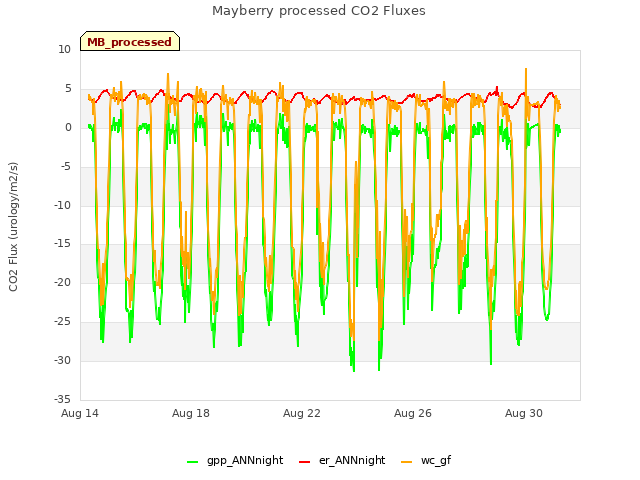
Task: Click the -30 y-axis tick label
Action: pos(63,360)
